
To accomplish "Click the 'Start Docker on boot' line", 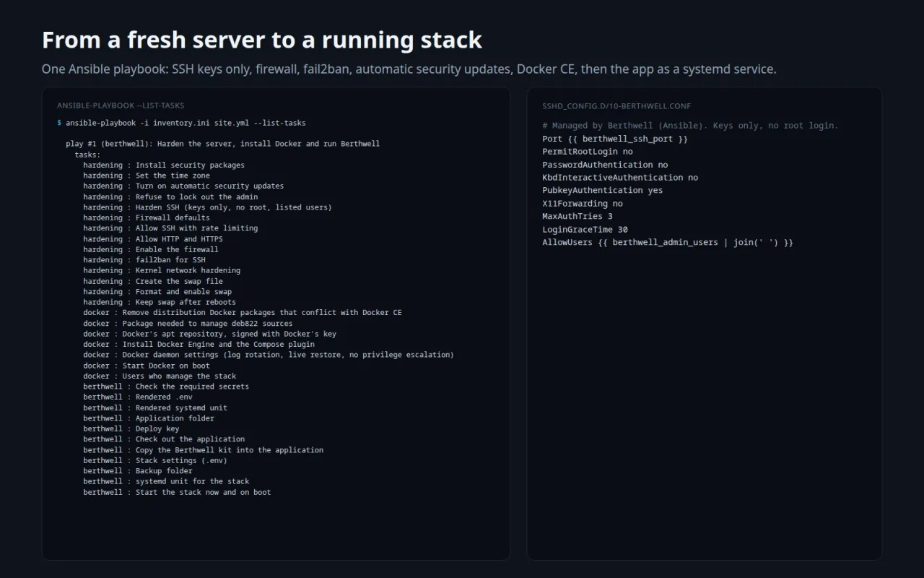I will click(147, 366).
